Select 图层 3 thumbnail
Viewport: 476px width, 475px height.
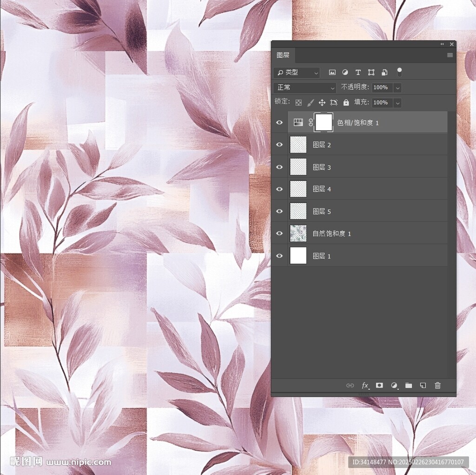tap(298, 167)
